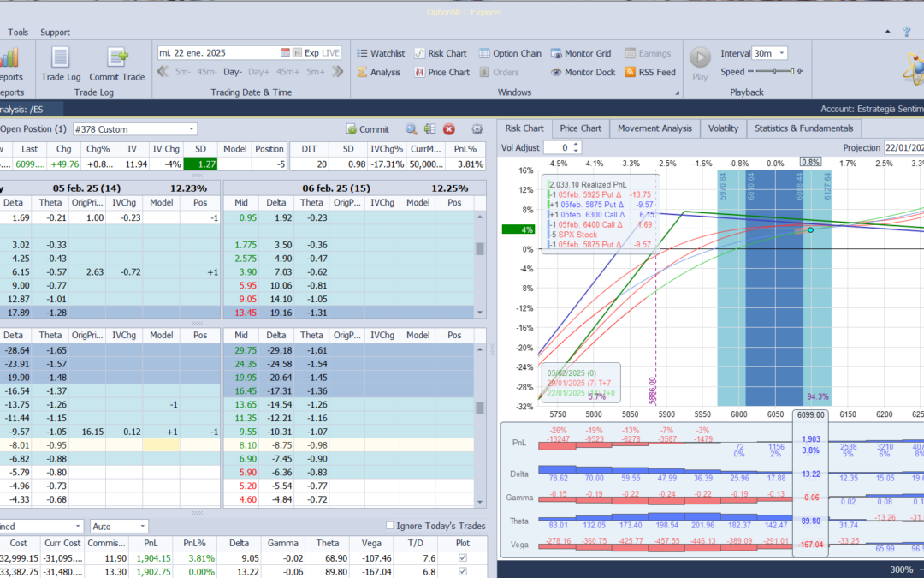
Task: Click the Commit button in position toolbar
Action: click(x=368, y=129)
